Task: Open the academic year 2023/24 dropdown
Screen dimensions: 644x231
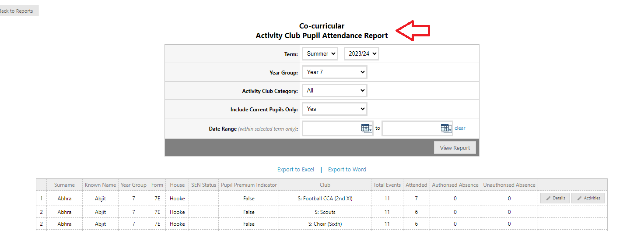Action: tap(361, 54)
